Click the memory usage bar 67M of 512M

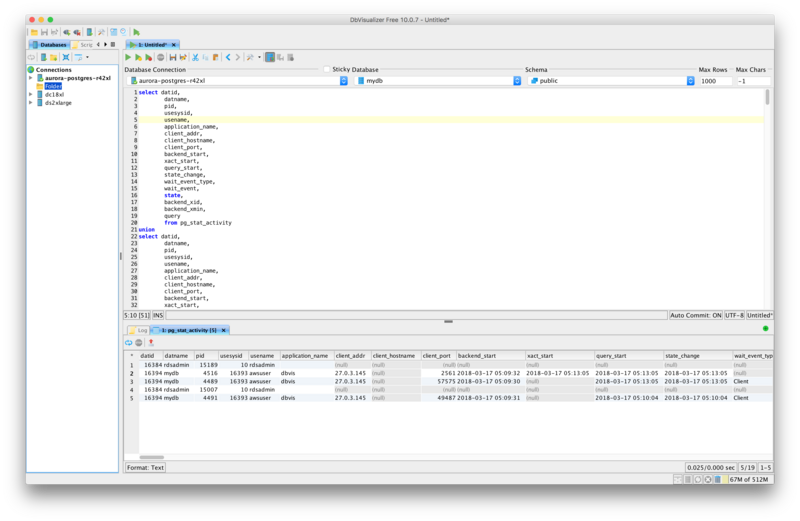[x=750, y=479]
